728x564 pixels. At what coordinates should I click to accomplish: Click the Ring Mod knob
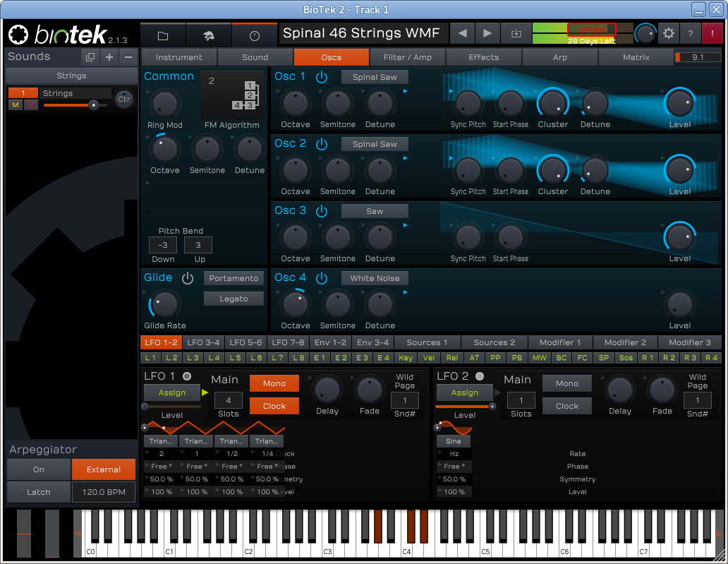[165, 103]
